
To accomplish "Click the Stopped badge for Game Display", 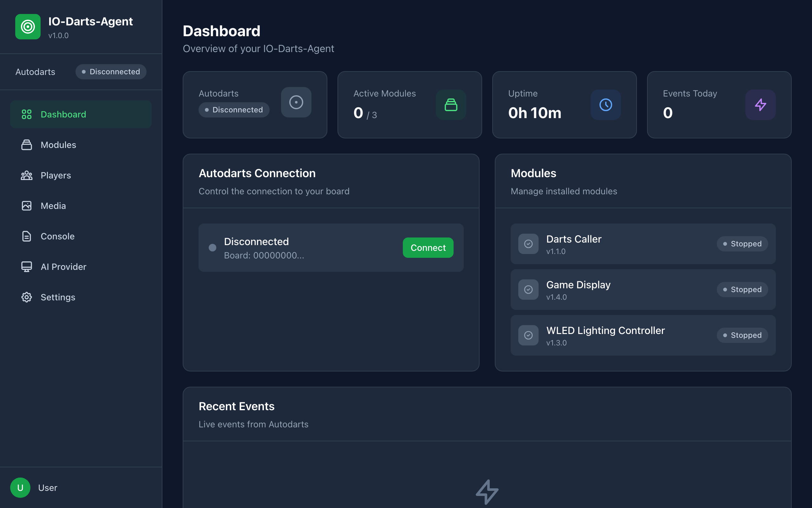I will click(x=743, y=290).
